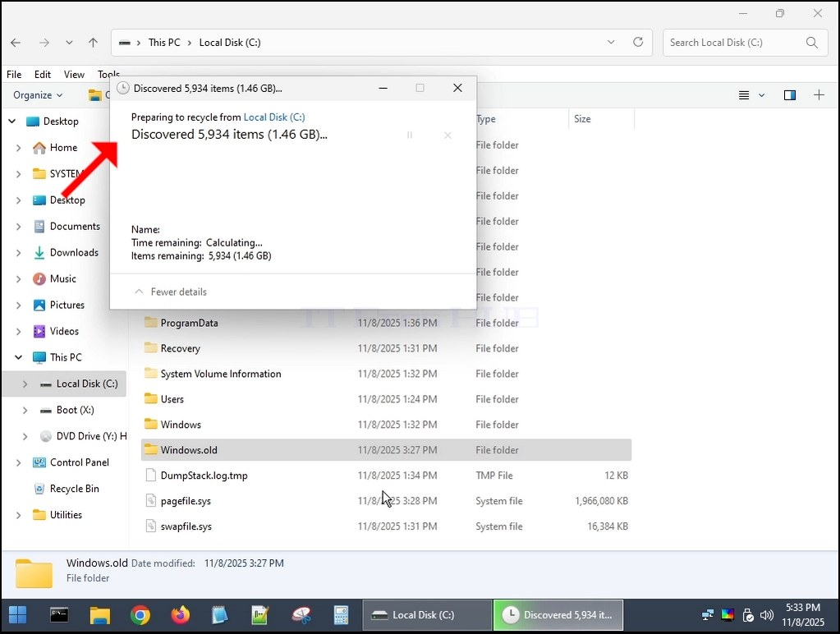840x634 pixels.
Task: Open the Tools menu
Action: (x=108, y=75)
